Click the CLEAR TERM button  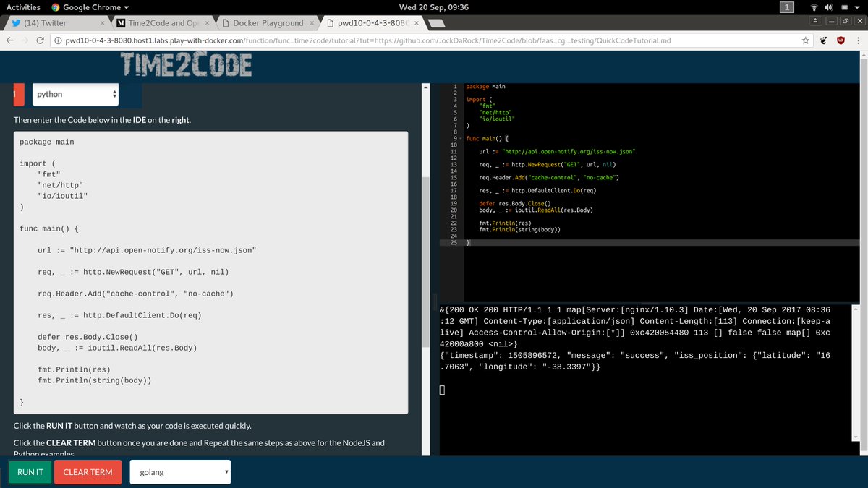point(88,472)
